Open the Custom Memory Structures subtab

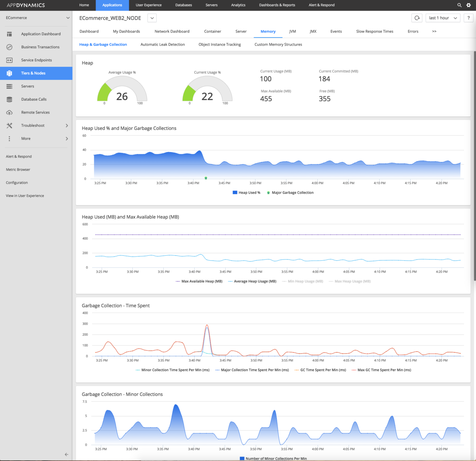point(278,44)
